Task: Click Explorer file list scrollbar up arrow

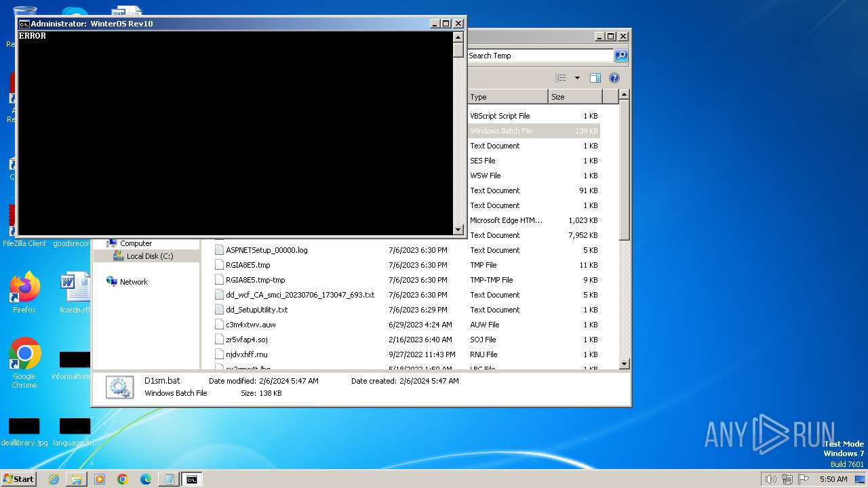Action: tap(625, 96)
